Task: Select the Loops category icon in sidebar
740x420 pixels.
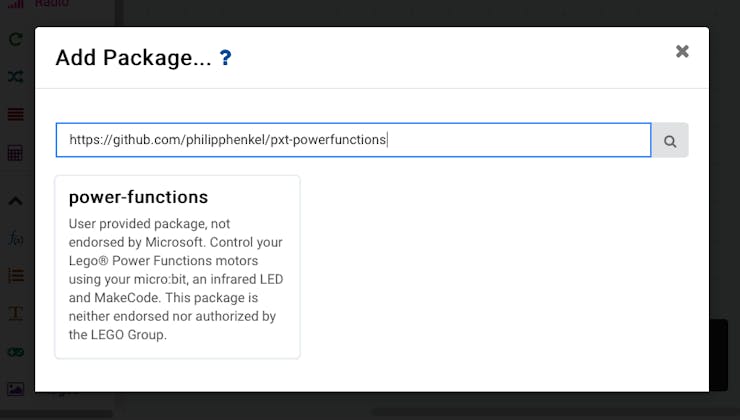Action: [x=16, y=39]
